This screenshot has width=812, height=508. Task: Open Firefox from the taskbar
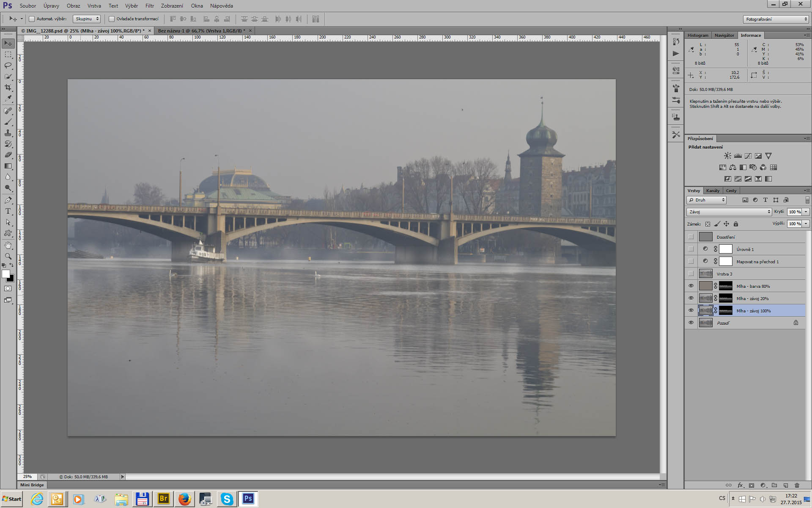click(x=184, y=499)
